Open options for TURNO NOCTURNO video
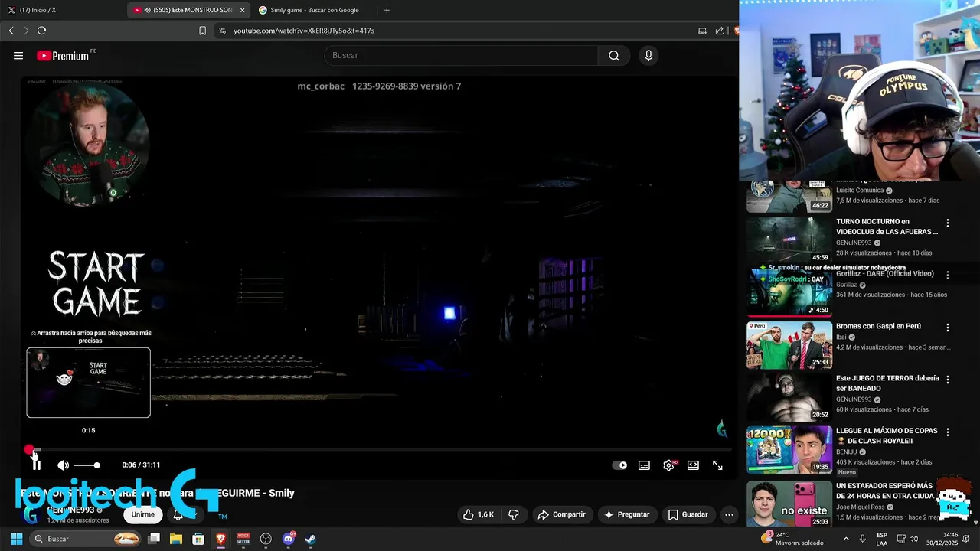This screenshot has height=551, width=980. pos(948,223)
